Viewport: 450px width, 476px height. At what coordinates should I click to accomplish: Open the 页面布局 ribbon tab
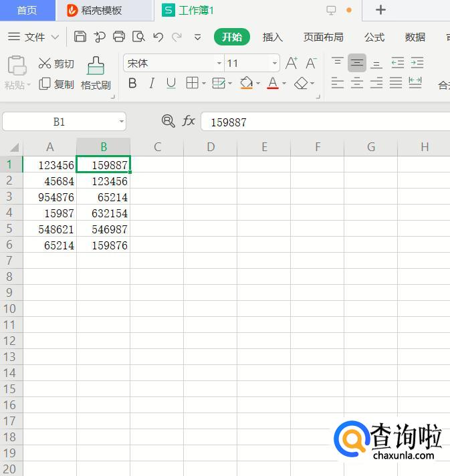click(324, 37)
